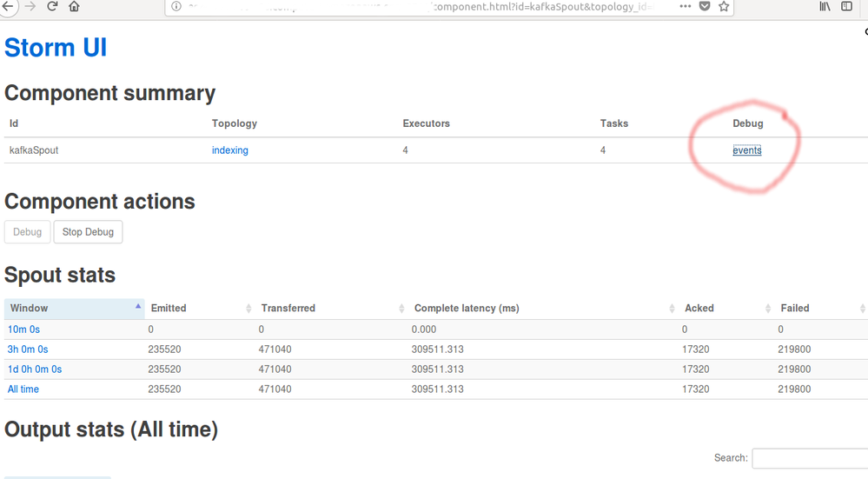Click the Debug column header in summary
Image resolution: width=868 pixels, height=479 pixels.
coord(748,123)
